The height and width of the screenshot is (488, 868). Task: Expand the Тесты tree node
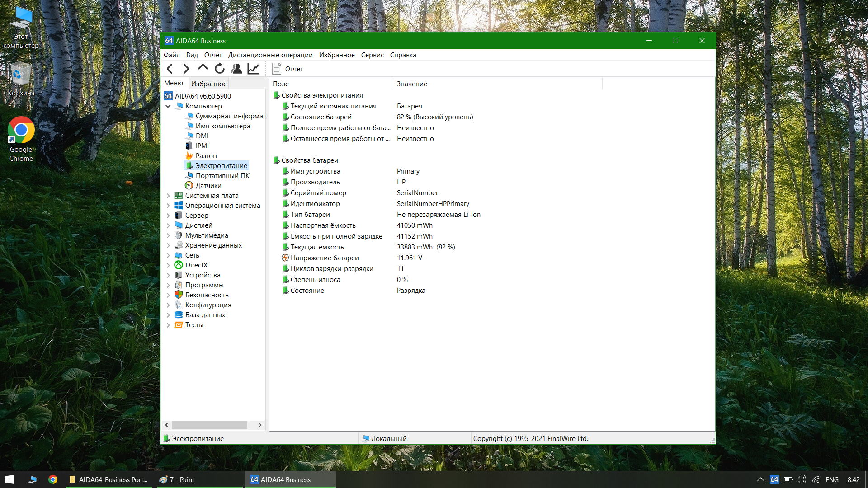pos(168,325)
